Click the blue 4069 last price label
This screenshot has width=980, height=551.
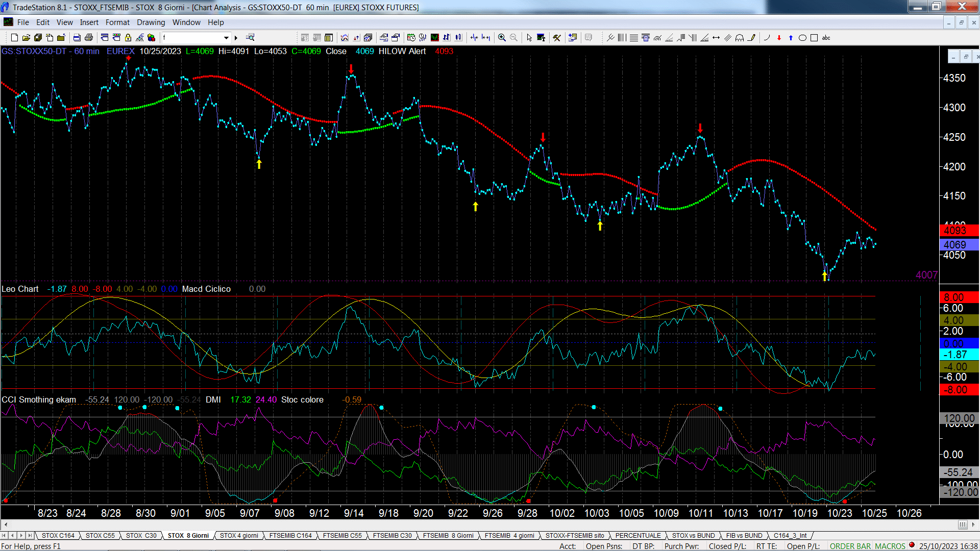click(x=959, y=245)
